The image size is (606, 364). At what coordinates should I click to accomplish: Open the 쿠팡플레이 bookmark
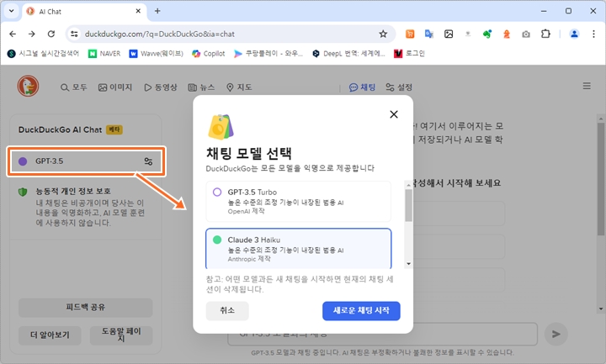(268, 54)
